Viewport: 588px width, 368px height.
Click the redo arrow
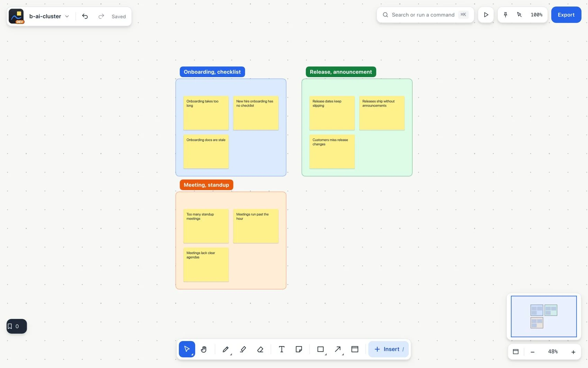tap(101, 16)
